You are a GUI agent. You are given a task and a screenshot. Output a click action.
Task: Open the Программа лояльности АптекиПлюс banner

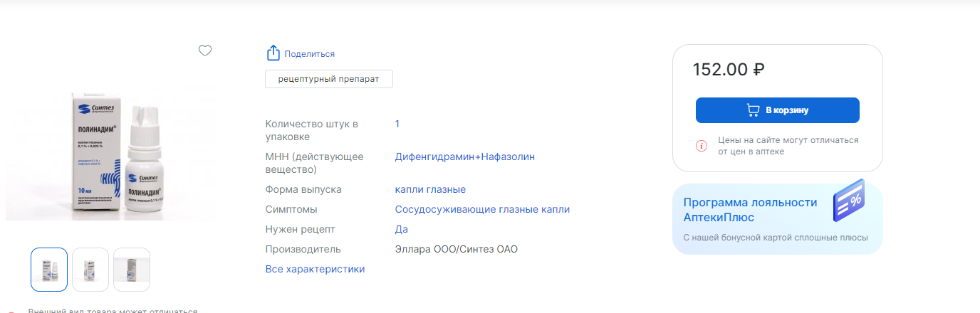pyautogui.click(x=778, y=218)
